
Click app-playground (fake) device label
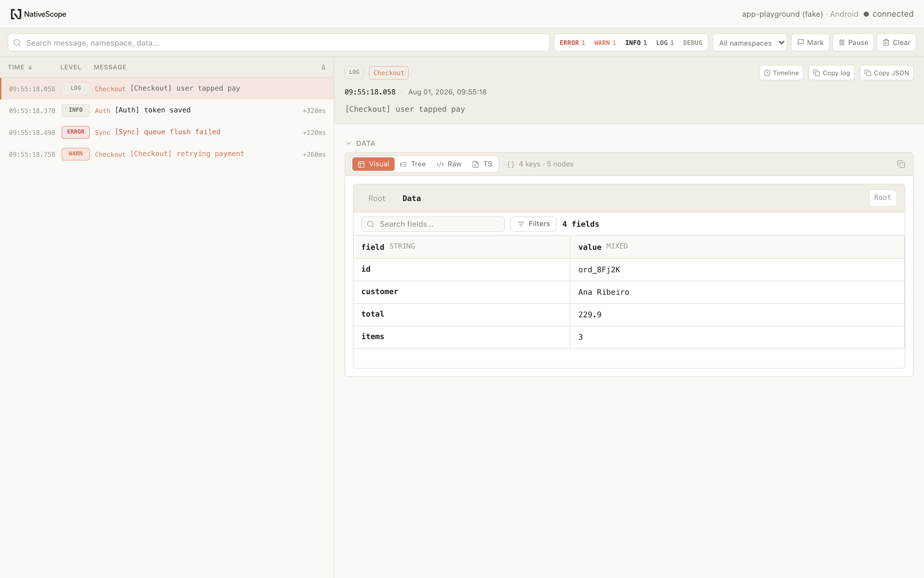pos(782,14)
